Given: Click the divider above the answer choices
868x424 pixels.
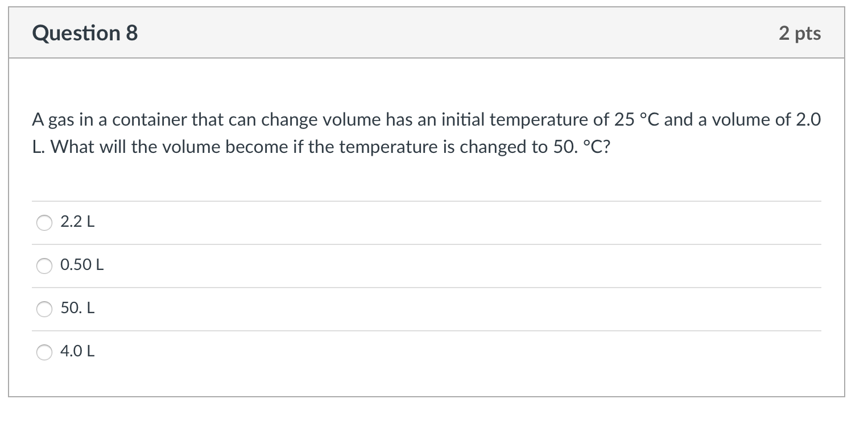Looking at the screenshot, I should [x=427, y=201].
